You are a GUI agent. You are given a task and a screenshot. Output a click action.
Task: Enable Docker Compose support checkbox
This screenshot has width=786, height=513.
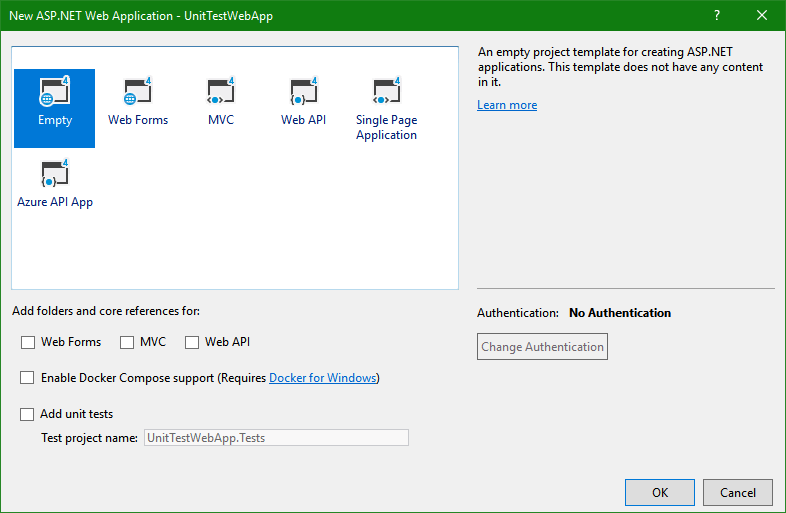click(28, 378)
